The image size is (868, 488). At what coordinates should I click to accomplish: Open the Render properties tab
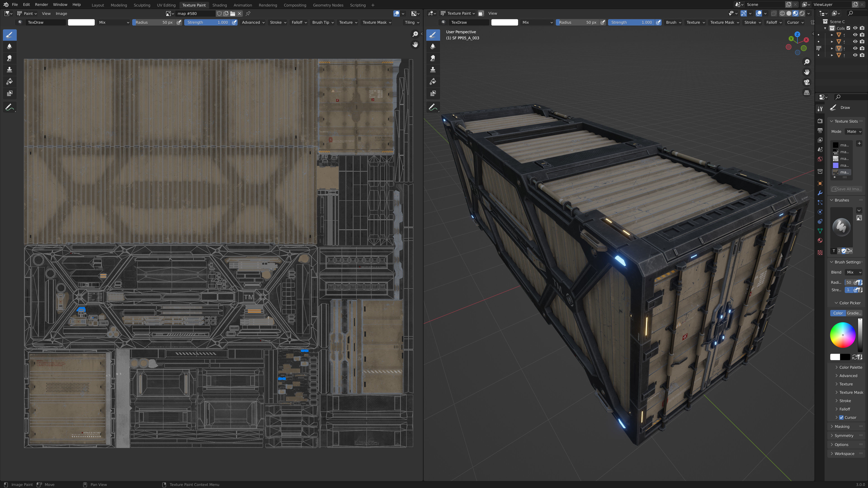click(x=820, y=121)
